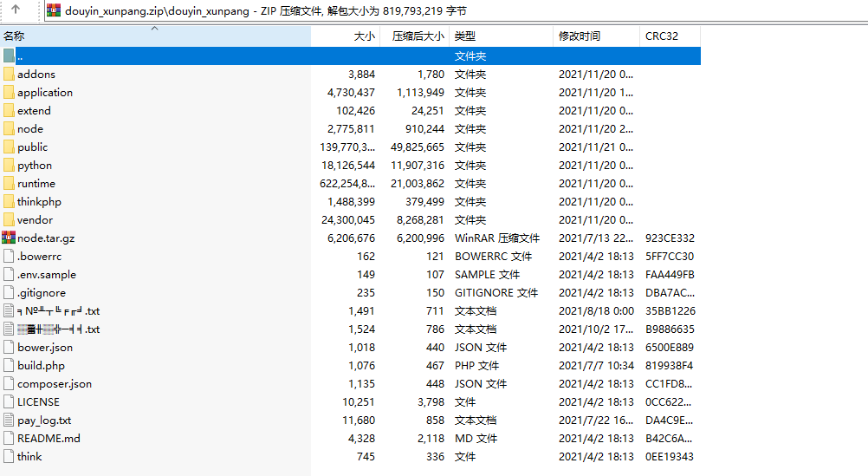Select the 'thinkphp' folder name
This screenshot has height=476, width=868.
(x=39, y=202)
